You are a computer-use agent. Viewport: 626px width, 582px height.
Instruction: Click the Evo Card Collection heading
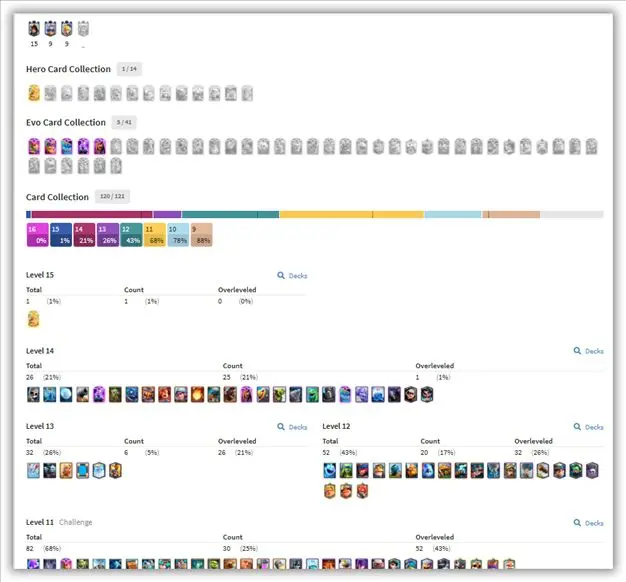(x=66, y=123)
